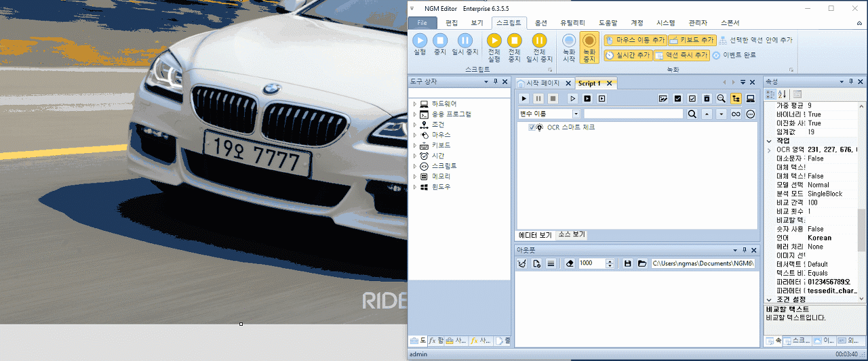Click the search text field
The height and width of the screenshot is (361, 868).
coord(633,114)
